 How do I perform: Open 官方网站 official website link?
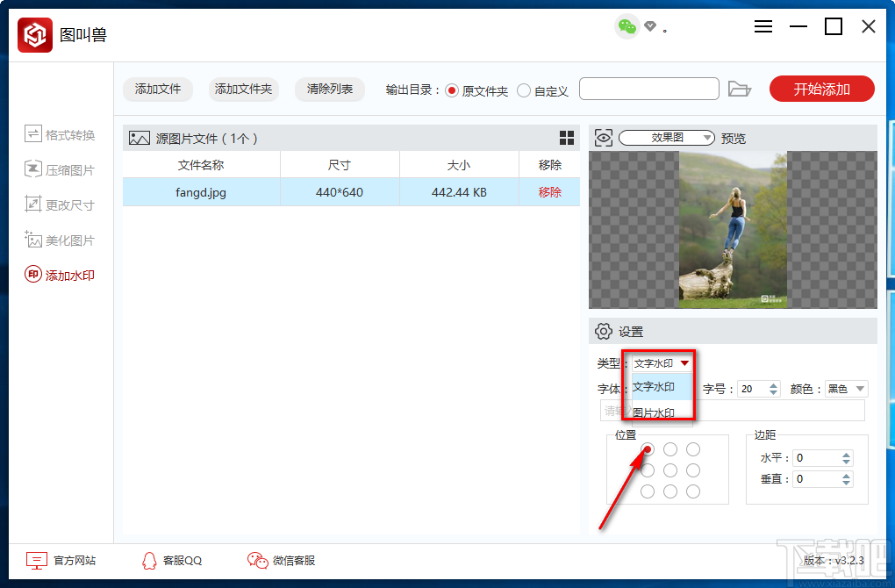click(x=75, y=561)
